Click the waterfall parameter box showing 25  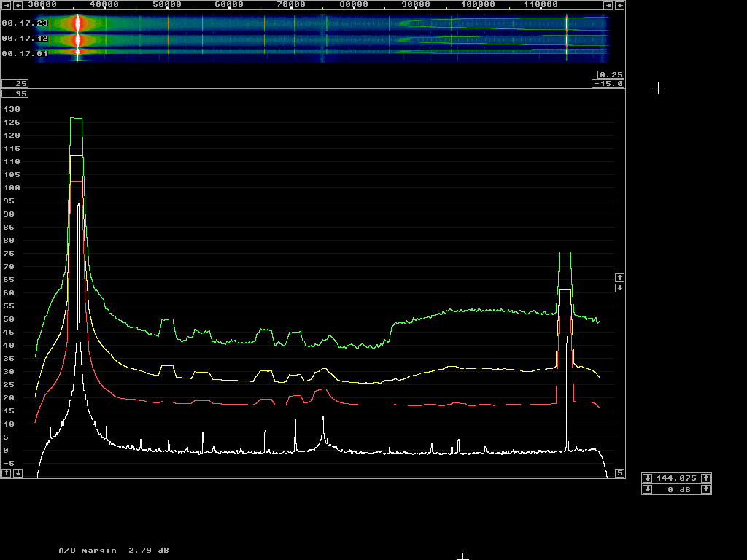coord(15,83)
